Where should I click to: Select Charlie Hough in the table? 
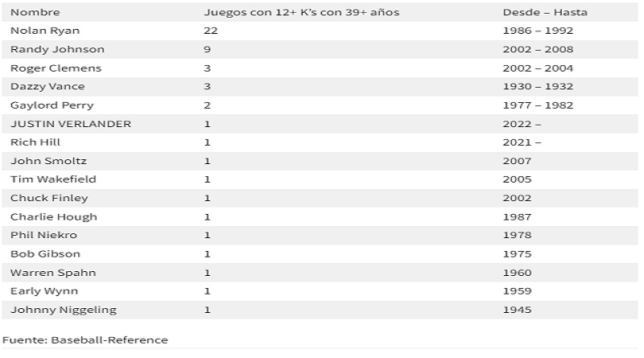click(x=53, y=216)
